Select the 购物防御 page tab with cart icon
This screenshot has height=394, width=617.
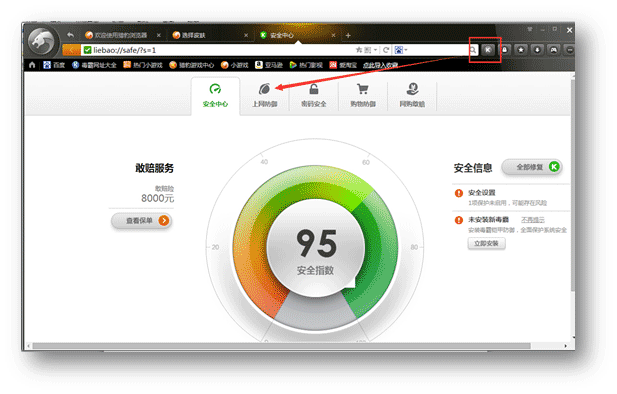[363, 96]
